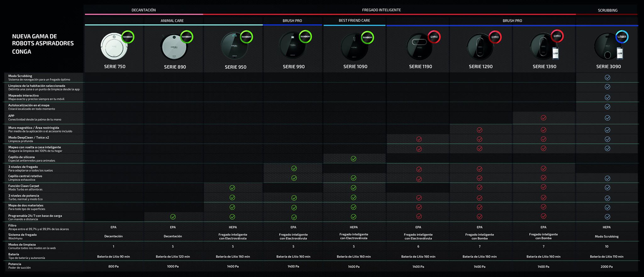Select the RANDOM badge on Serie 890
Image resolution: width=644 pixels, height=277 pixels.
[x=186, y=37]
